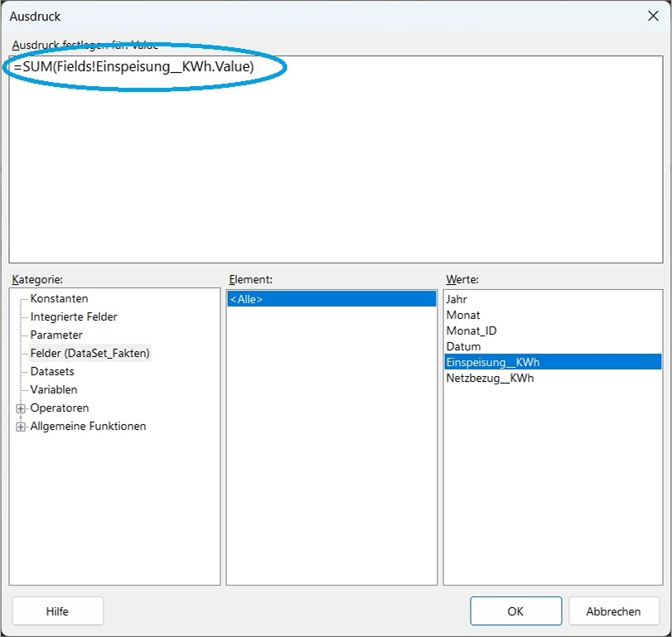Select the Jahr field value
The width and height of the screenshot is (672, 637).
pos(457,299)
